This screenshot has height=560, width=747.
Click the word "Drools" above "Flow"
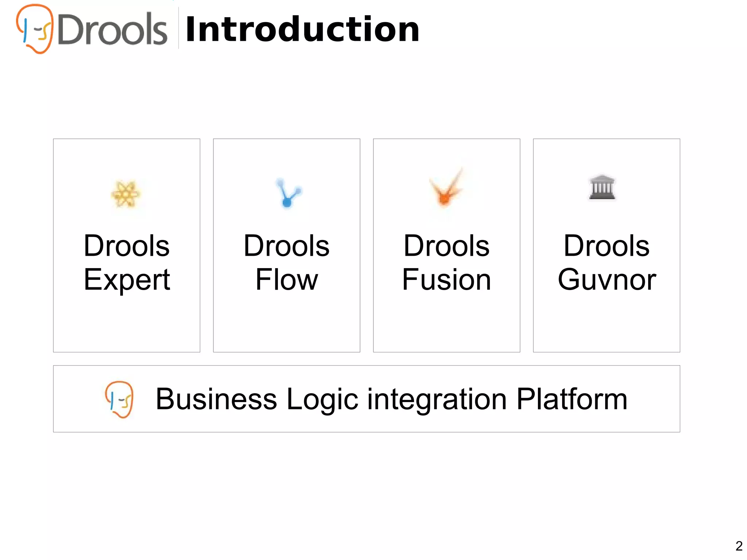287,246
